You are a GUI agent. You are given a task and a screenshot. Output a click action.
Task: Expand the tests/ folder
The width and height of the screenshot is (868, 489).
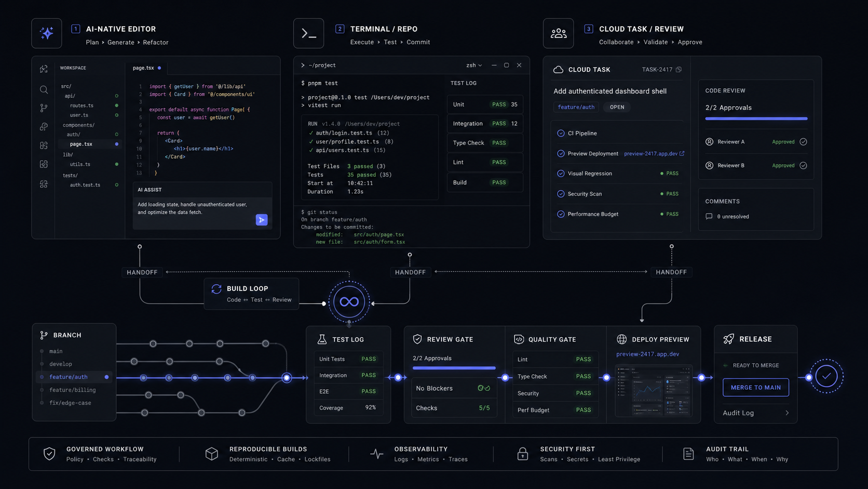click(70, 176)
